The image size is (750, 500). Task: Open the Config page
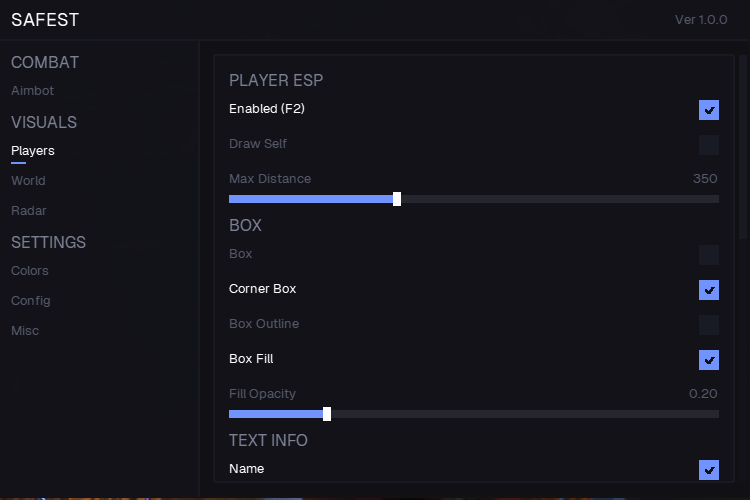[31, 301]
